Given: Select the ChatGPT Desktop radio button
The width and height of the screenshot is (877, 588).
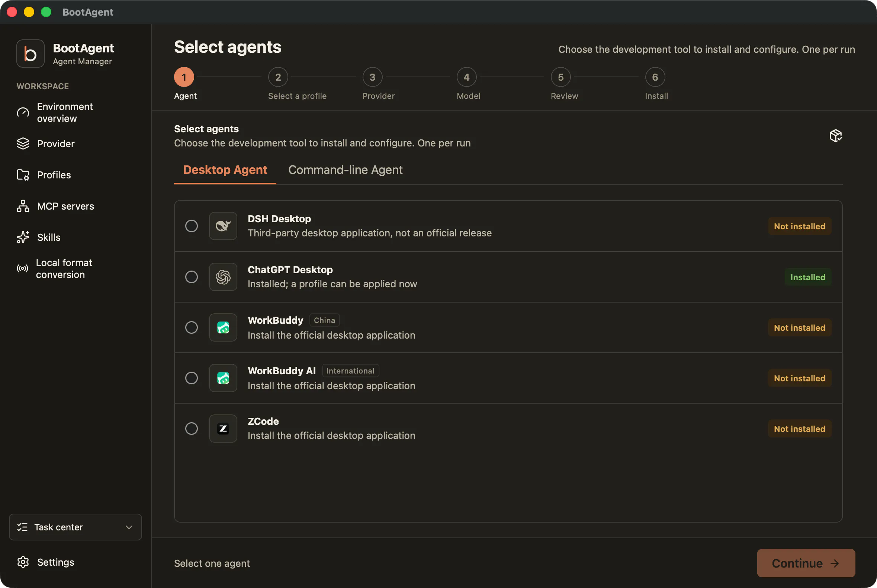Looking at the screenshot, I should coord(192,277).
